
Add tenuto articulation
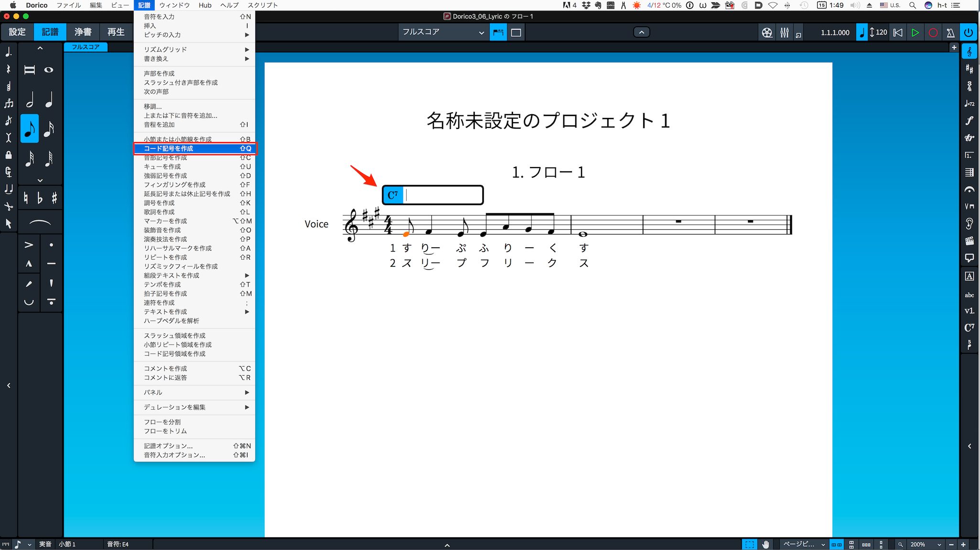click(x=51, y=264)
